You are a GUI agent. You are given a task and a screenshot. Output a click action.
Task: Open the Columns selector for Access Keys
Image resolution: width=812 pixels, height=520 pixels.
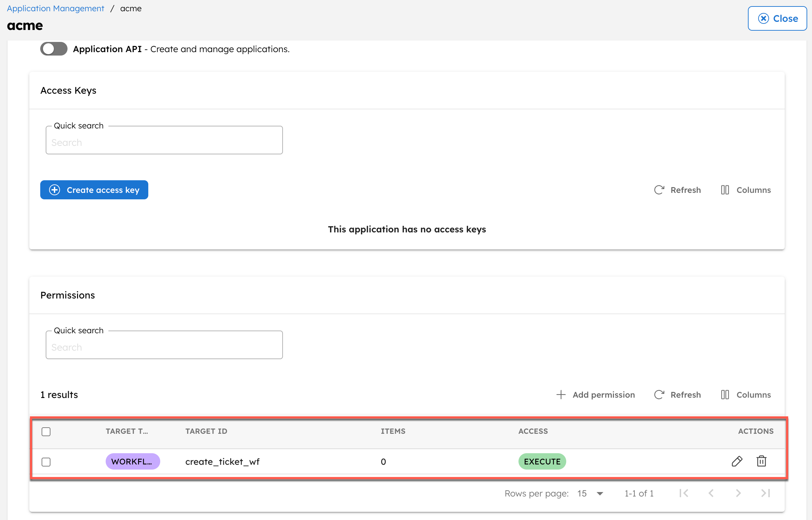point(725,190)
